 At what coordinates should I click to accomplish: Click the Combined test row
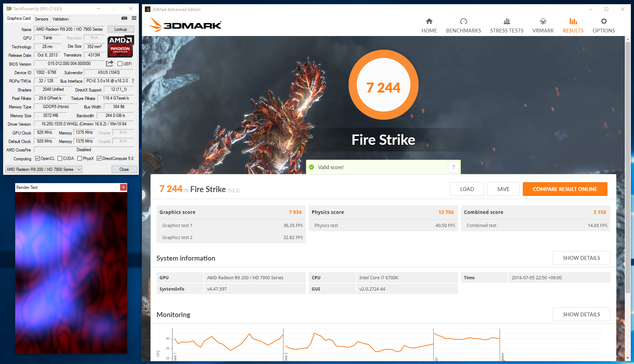coord(535,225)
